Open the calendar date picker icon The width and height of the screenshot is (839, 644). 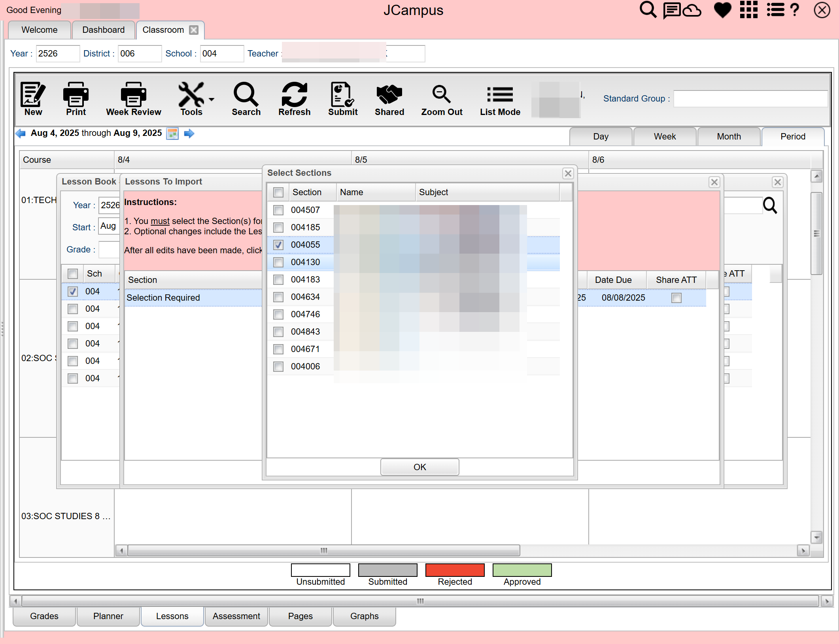coord(172,134)
